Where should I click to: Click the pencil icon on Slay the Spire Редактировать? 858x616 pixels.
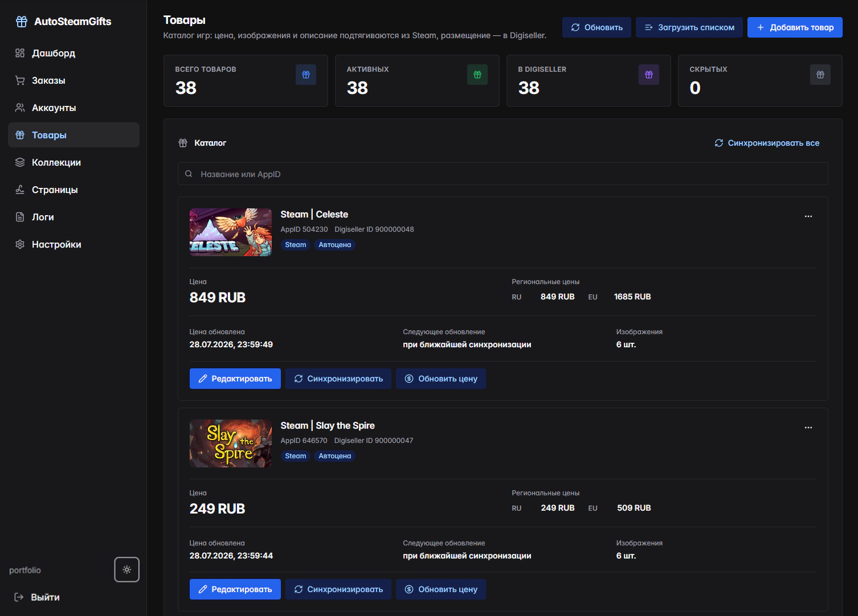203,589
